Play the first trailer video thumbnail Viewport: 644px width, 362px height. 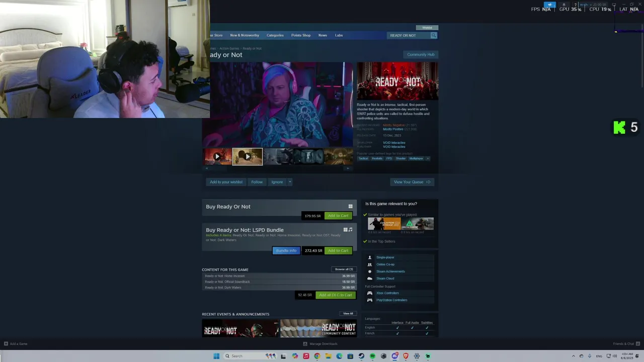[217, 156]
